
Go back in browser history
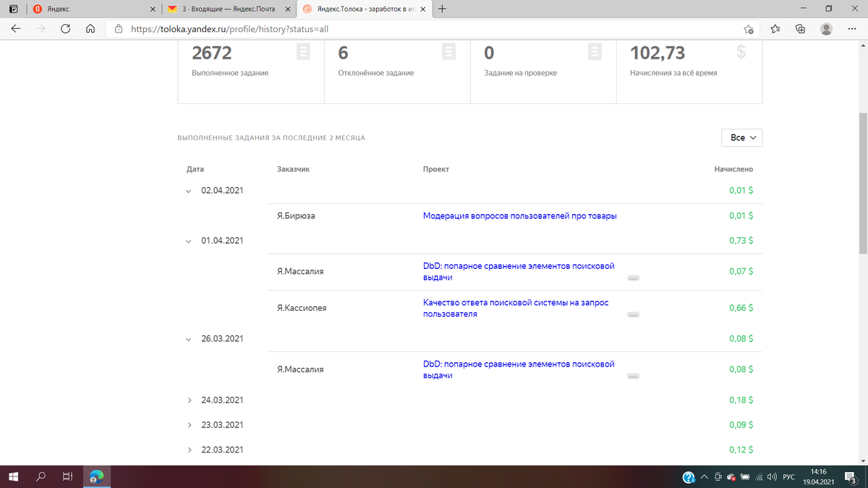tap(16, 30)
